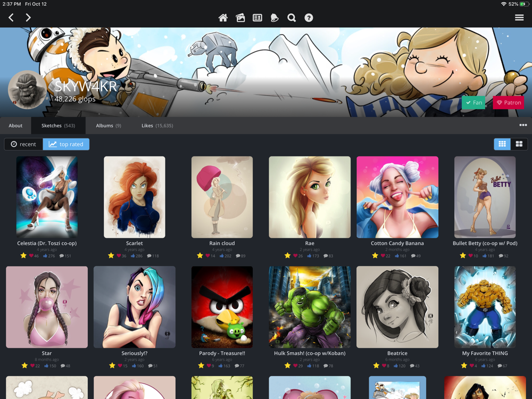Sort sketches by top rated
This screenshot has width=532, height=399.
[x=66, y=144]
